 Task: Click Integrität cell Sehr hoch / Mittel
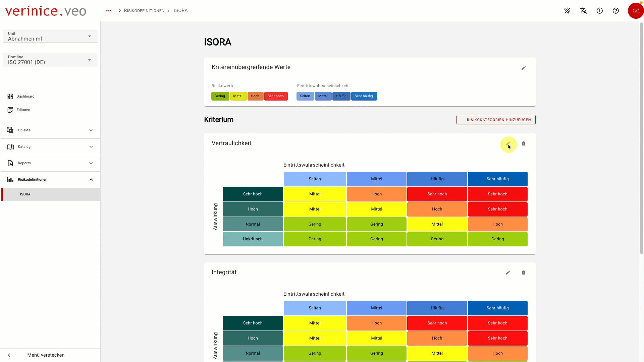377,323
